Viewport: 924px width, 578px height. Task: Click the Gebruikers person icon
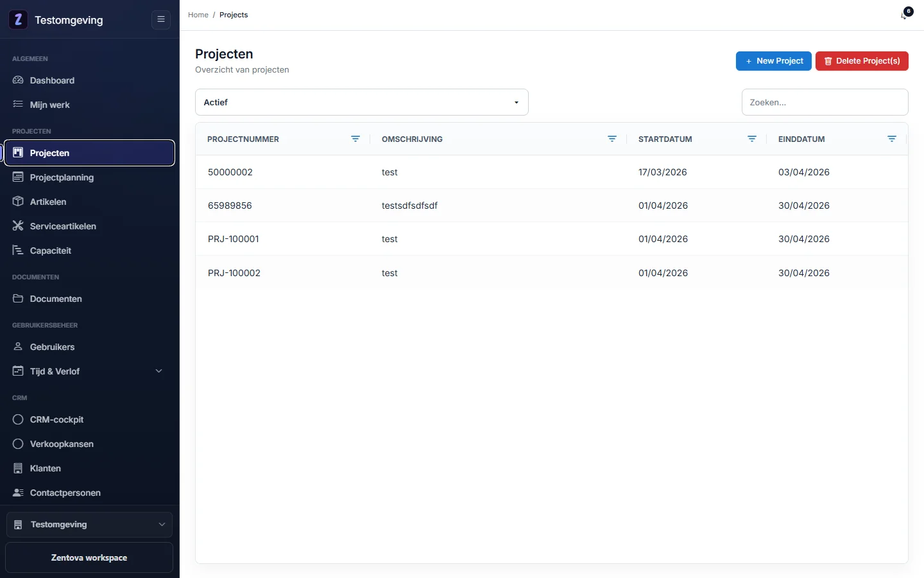point(18,347)
